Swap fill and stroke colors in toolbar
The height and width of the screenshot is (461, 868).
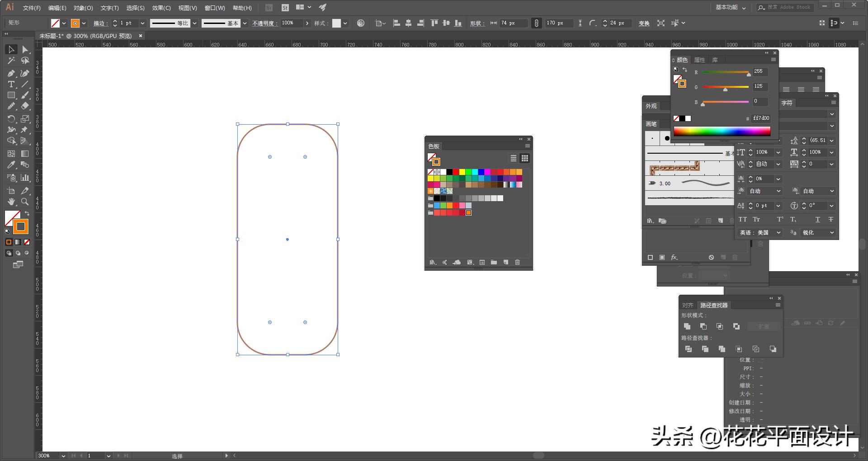[x=28, y=213]
